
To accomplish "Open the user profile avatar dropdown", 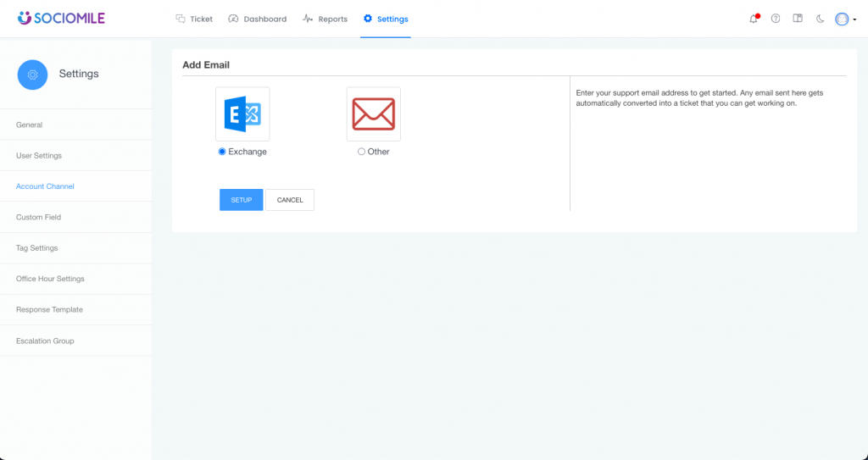I will point(844,19).
